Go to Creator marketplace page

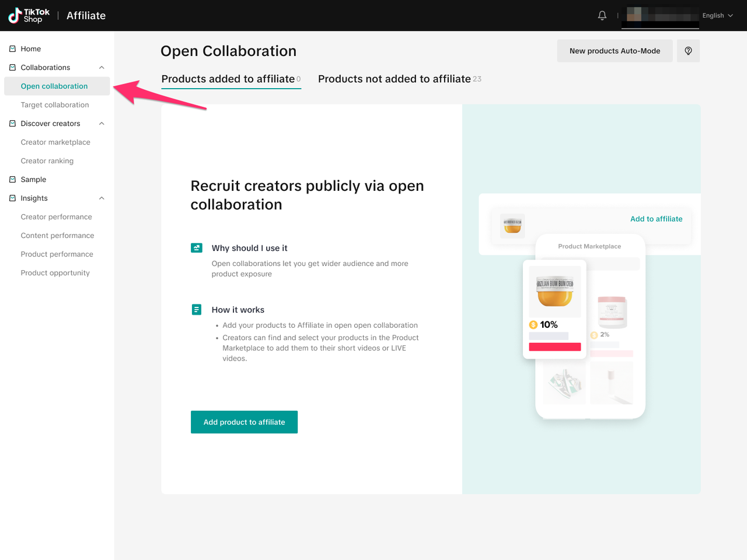pos(55,142)
